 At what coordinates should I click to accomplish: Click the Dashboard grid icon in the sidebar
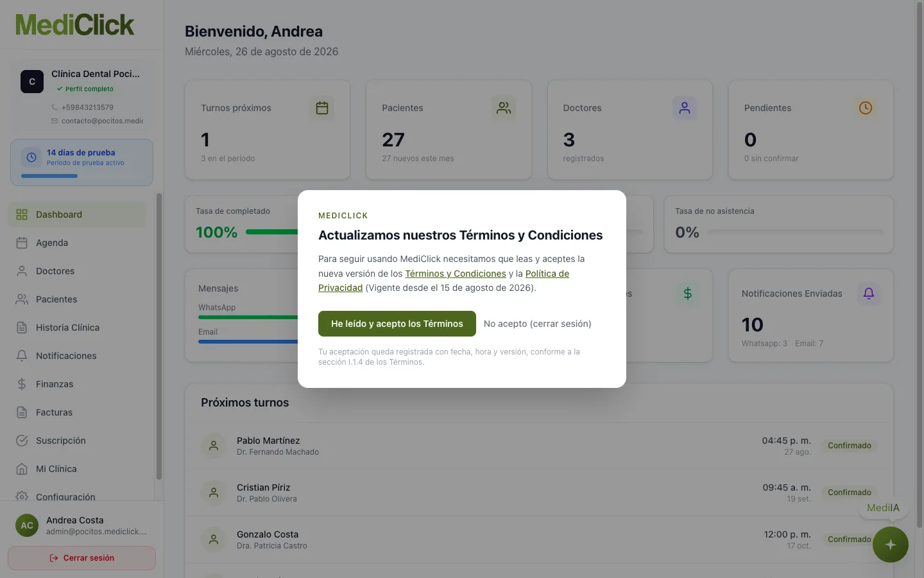[x=22, y=215]
